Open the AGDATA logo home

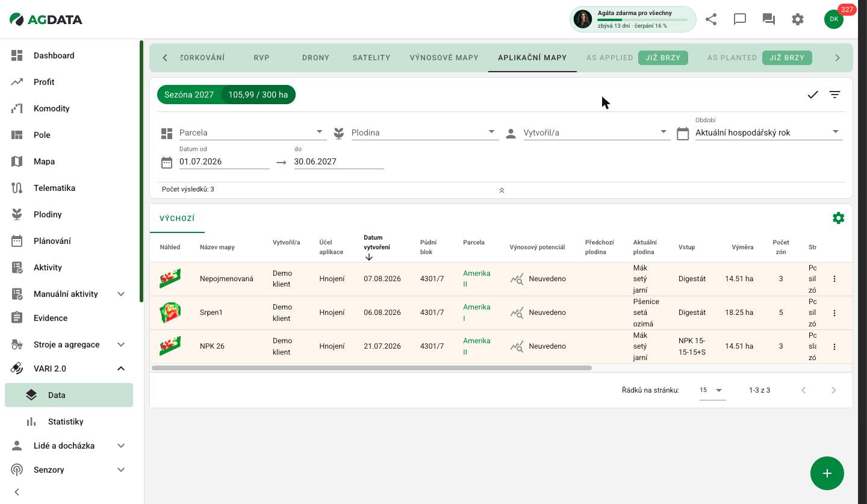click(x=46, y=19)
